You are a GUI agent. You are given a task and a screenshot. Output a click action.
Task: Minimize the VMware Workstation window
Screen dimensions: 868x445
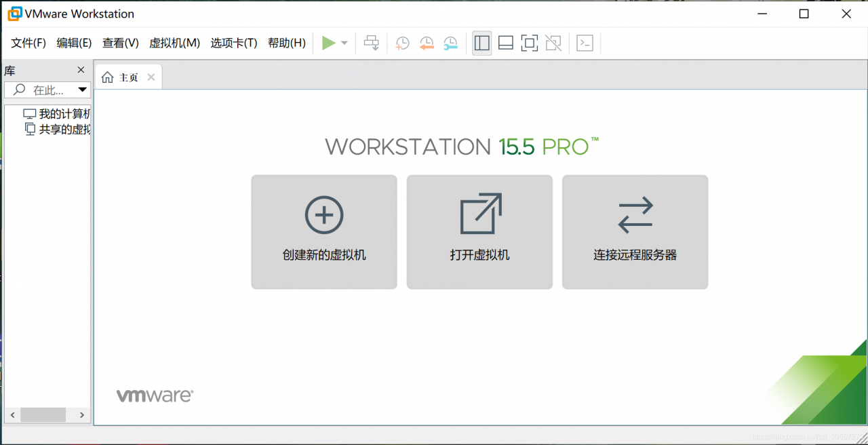tap(762, 14)
